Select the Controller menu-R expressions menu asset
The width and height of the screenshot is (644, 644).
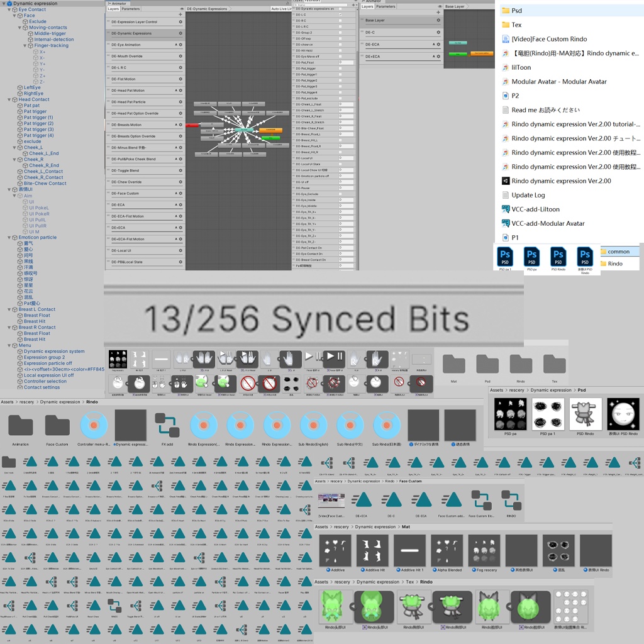[94, 426]
